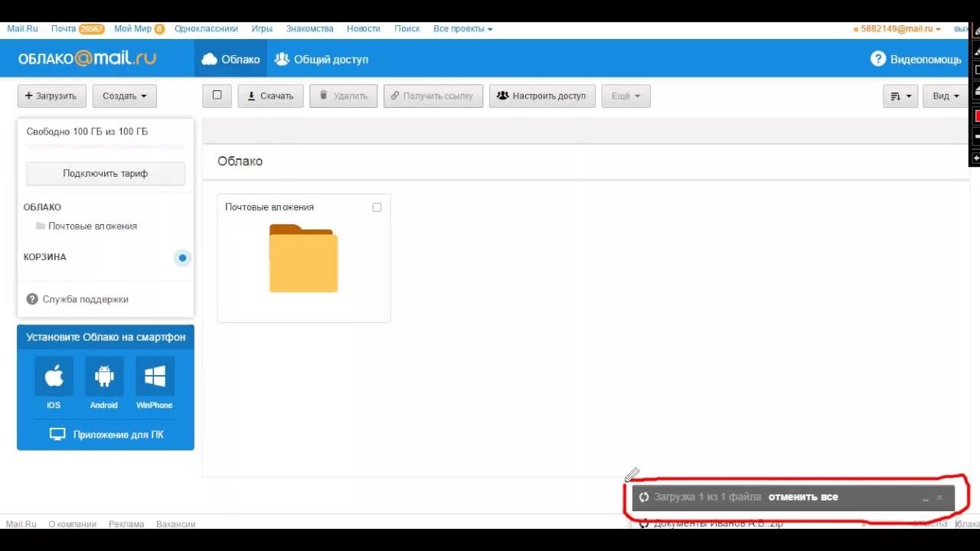
Task: Click the Облако breadcrumb heading
Action: coord(240,161)
